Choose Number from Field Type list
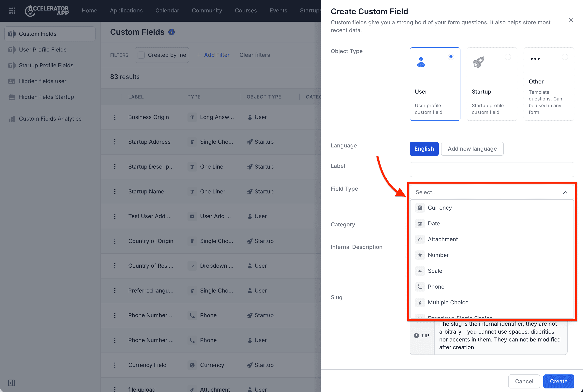The width and height of the screenshot is (583, 392). [x=492, y=255]
